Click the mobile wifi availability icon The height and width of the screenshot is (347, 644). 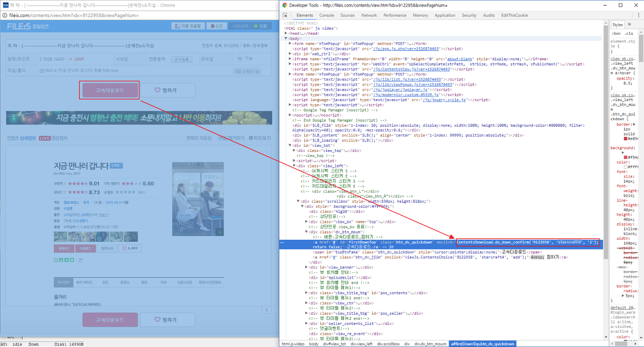click(x=240, y=59)
